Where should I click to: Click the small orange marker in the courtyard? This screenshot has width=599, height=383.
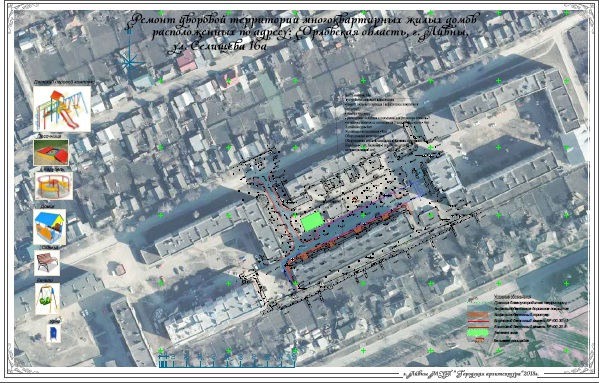[x=355, y=199]
